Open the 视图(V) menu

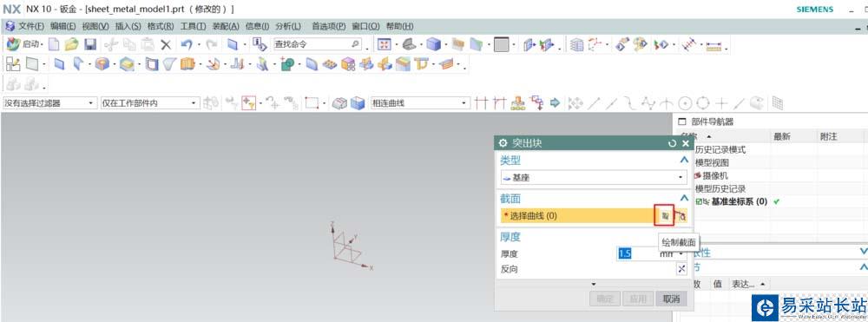[95, 26]
